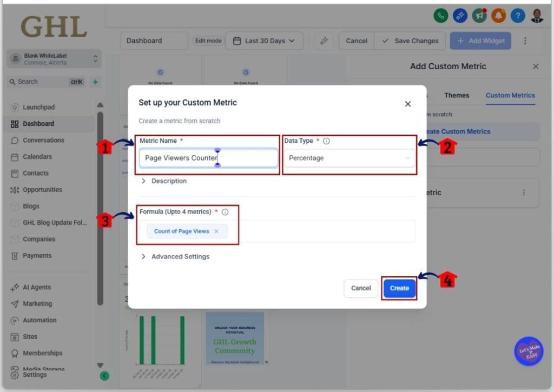This screenshot has width=554, height=392.
Task: Open help using the question mark icon
Action: point(518,16)
